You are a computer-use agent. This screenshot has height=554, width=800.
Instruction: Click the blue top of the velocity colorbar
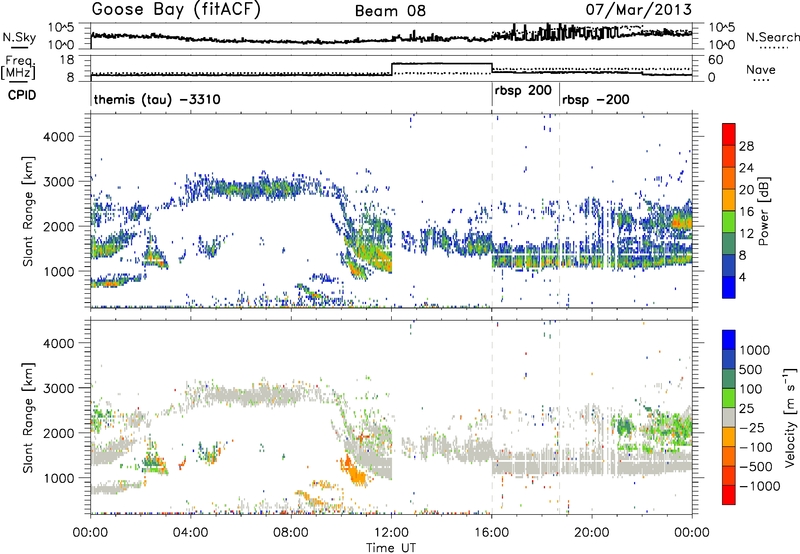pos(729,340)
